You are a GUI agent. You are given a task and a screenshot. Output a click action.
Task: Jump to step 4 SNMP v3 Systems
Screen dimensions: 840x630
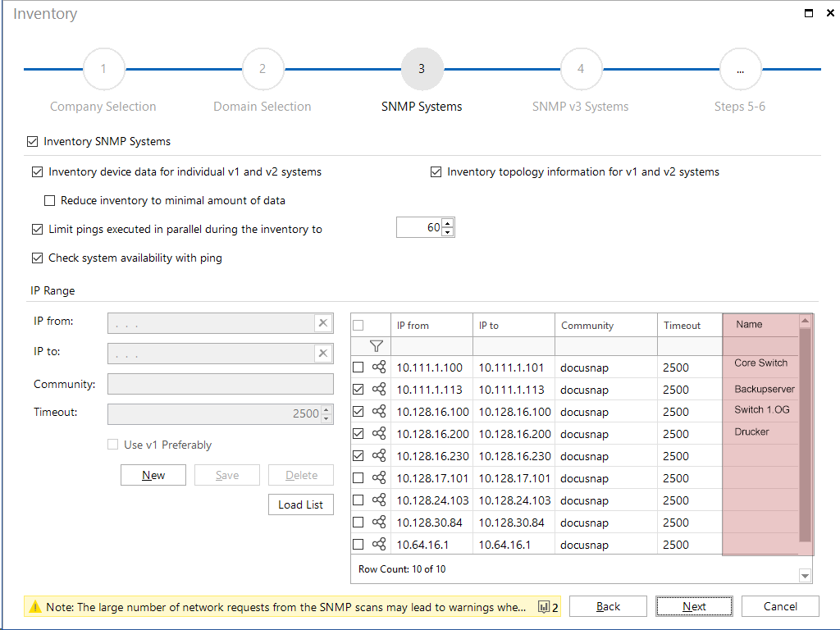point(581,70)
